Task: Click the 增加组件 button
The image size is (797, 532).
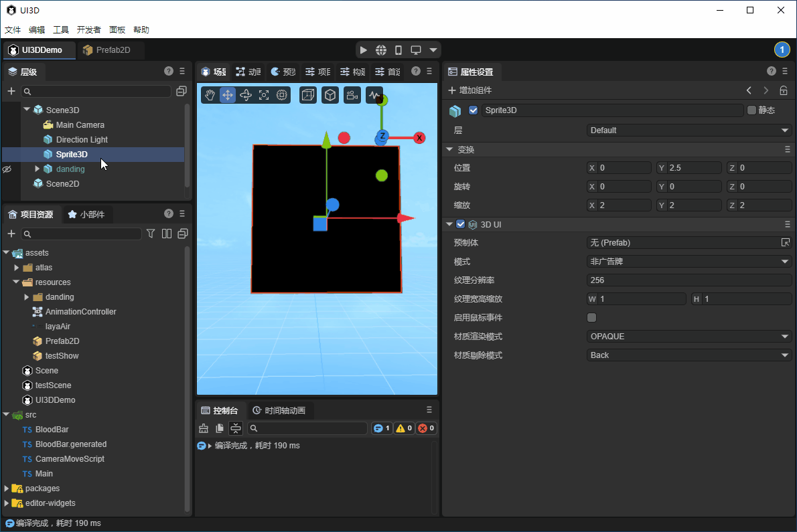Action: [x=470, y=90]
